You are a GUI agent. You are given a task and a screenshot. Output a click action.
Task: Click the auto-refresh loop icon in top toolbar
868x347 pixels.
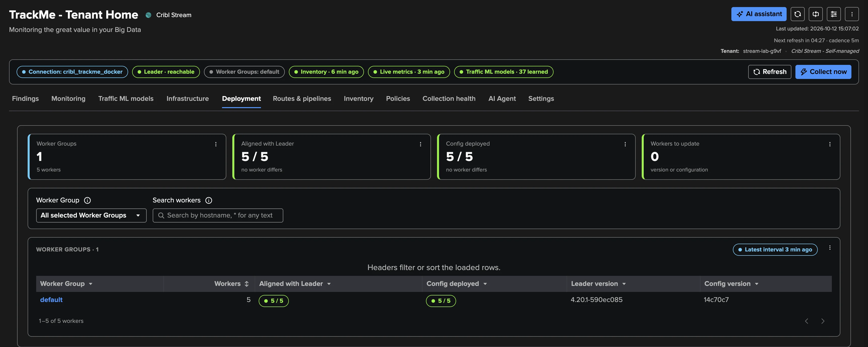(816, 14)
